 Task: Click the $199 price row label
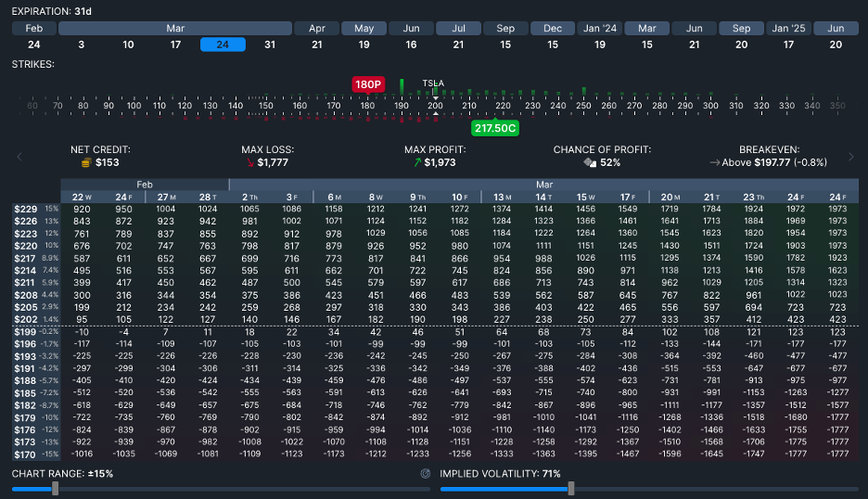[25, 332]
